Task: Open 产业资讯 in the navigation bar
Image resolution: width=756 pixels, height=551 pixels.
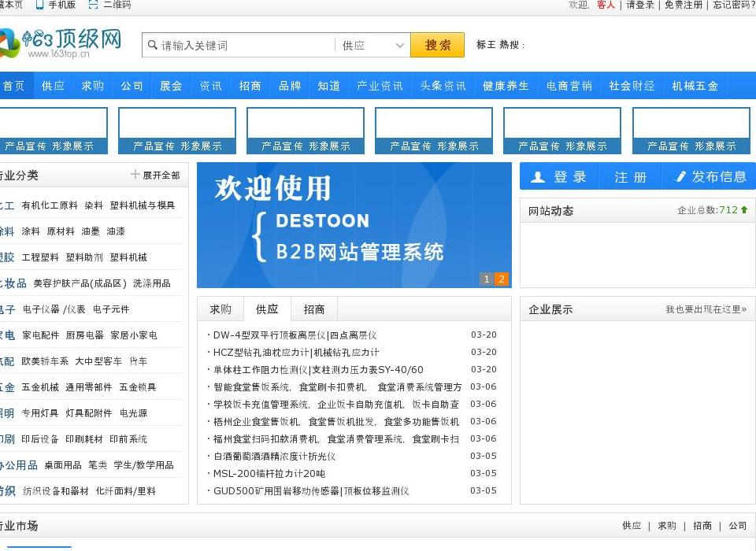Action: (x=380, y=86)
